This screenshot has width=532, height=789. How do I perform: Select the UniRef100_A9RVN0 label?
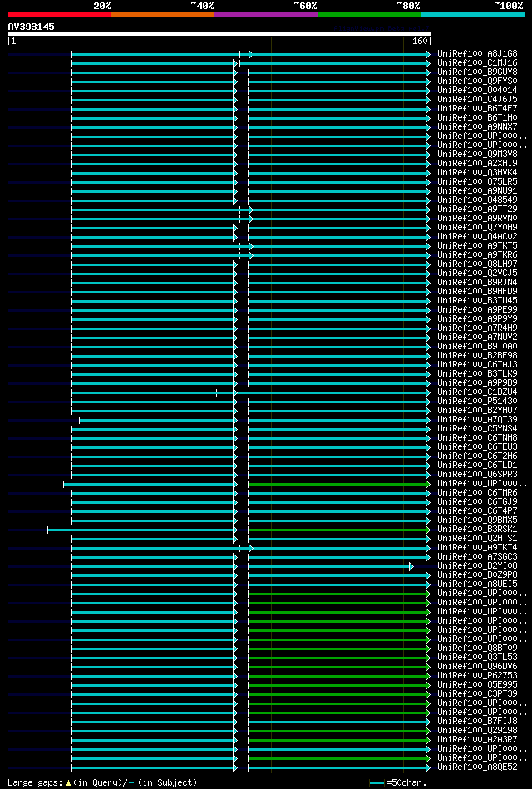[477, 219]
